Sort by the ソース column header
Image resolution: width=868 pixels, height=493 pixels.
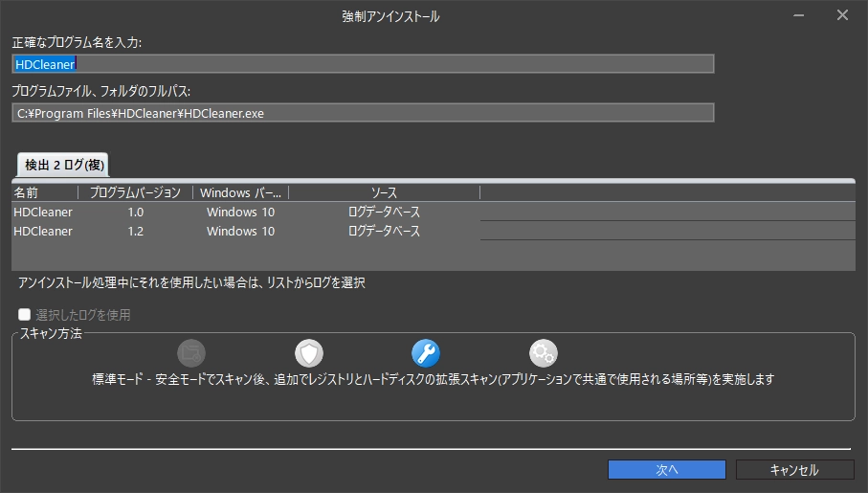point(384,192)
